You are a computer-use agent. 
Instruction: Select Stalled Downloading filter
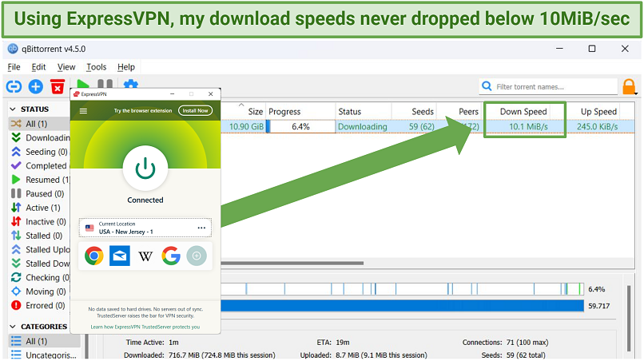pos(39,264)
